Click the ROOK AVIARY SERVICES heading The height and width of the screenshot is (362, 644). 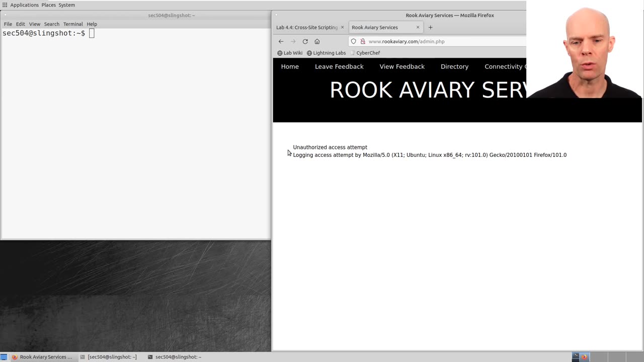(428, 90)
